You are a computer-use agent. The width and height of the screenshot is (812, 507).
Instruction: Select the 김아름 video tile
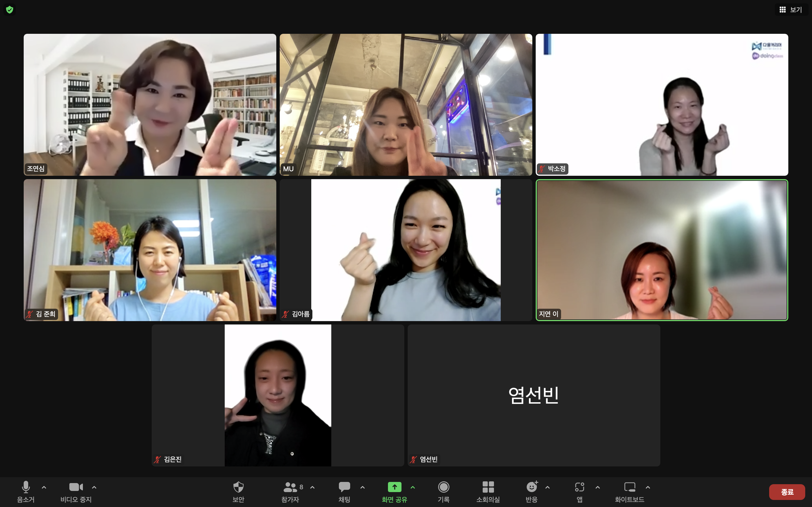(x=406, y=250)
